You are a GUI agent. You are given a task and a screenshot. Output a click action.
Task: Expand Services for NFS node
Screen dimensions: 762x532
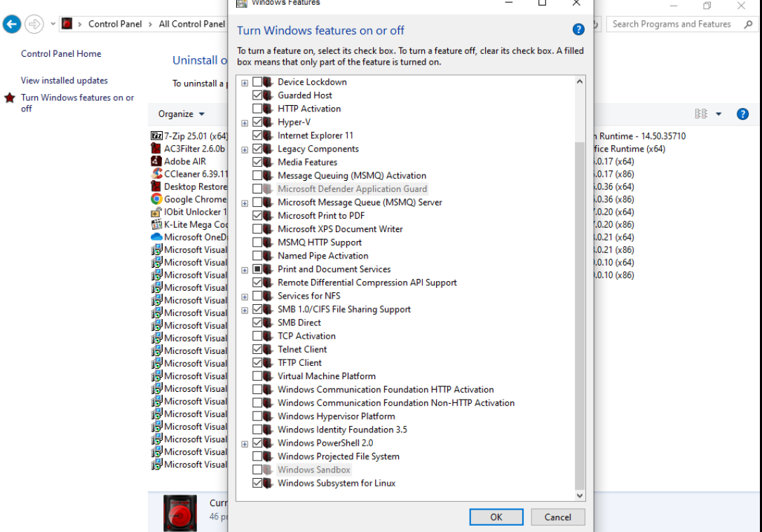(245, 297)
